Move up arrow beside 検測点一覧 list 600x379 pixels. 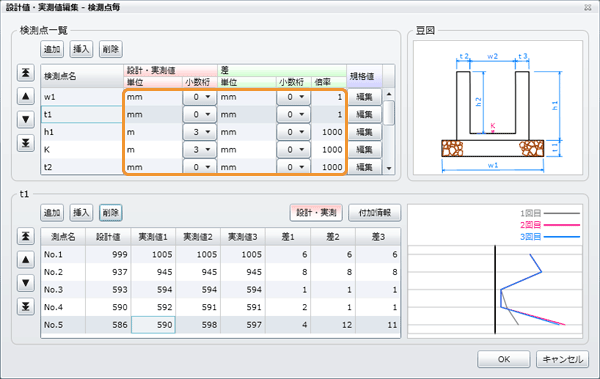point(26,96)
